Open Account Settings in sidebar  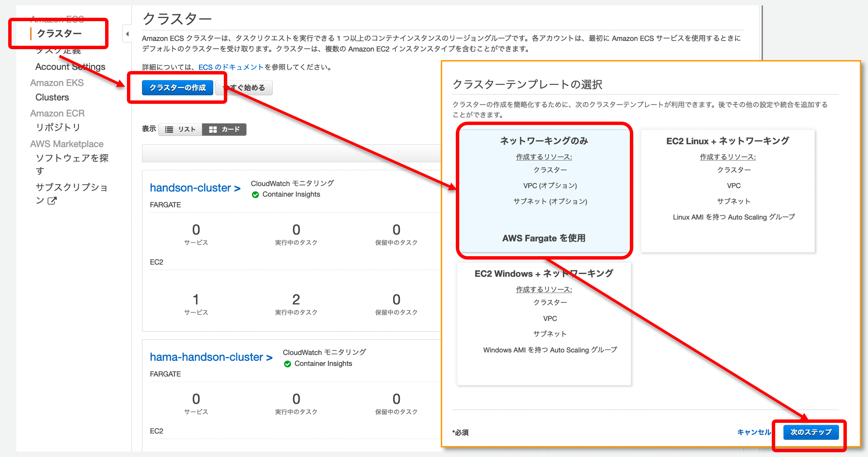tap(70, 67)
